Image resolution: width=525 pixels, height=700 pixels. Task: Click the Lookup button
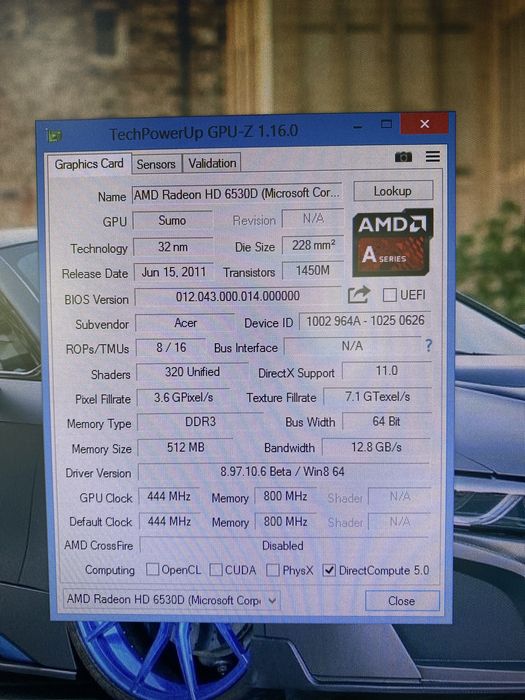[x=393, y=191]
